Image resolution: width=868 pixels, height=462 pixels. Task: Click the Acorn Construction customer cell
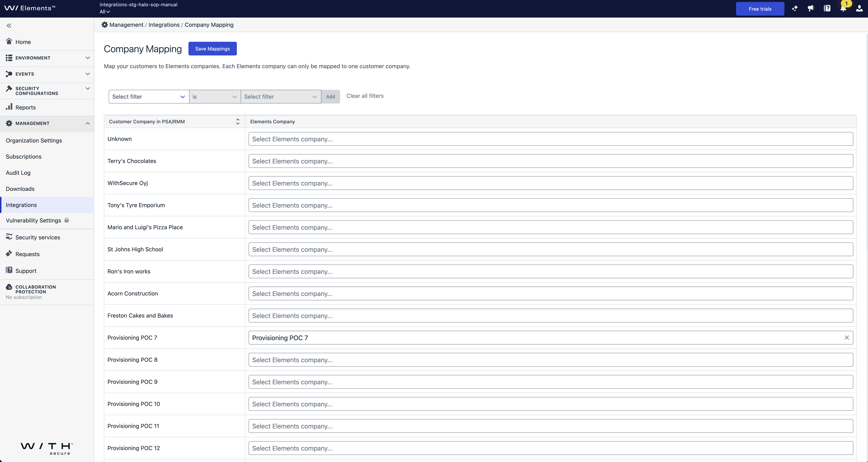[175, 294]
